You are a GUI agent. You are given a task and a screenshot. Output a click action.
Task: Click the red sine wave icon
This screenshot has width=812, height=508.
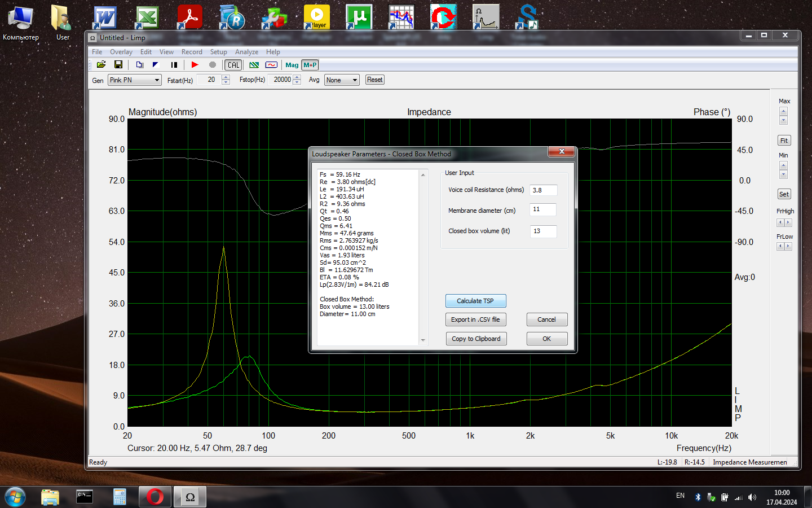[271, 65]
